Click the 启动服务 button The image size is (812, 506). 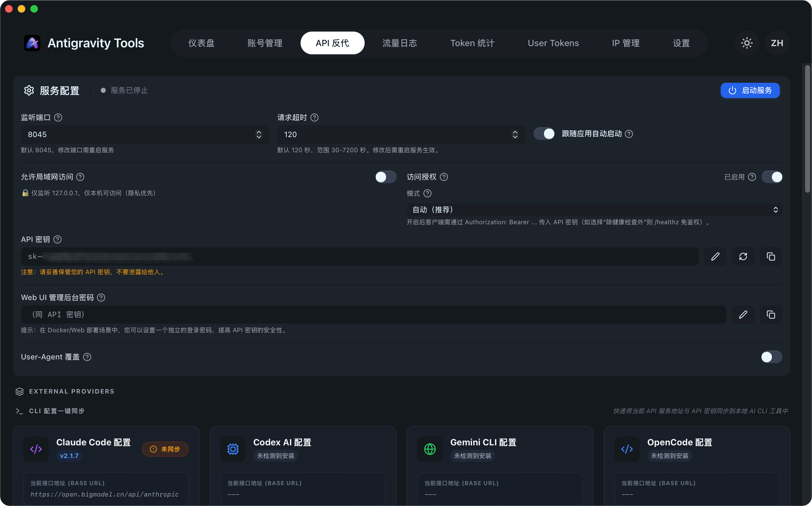750,90
